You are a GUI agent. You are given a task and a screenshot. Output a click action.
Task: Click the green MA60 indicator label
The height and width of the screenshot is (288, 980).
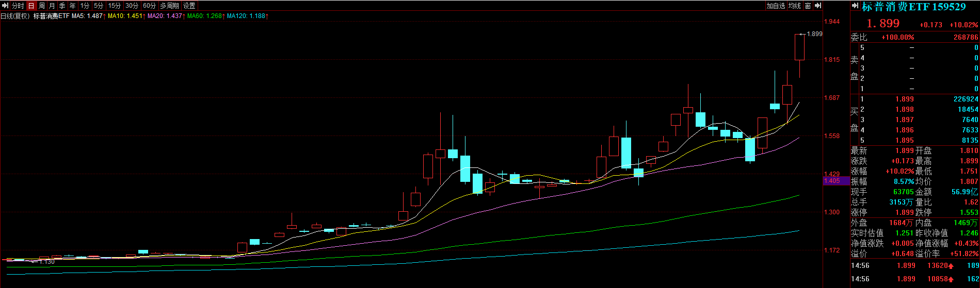tap(205, 16)
